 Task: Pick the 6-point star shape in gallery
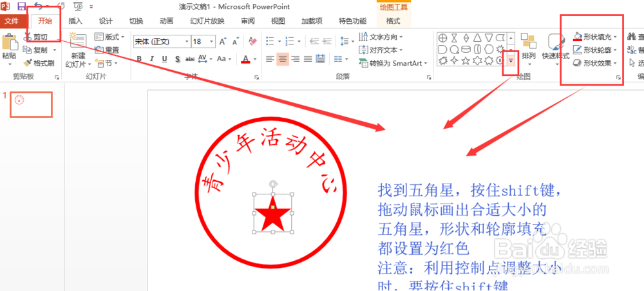click(477, 61)
